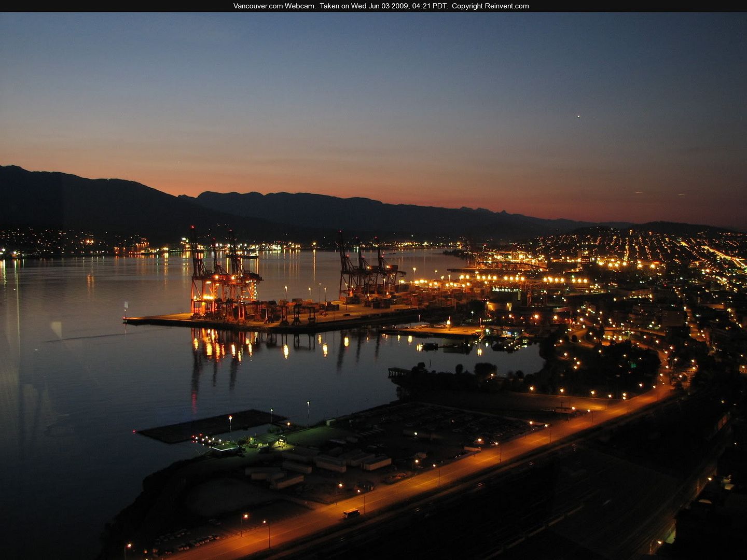Click the boat wake streak on the water
The width and height of the screenshot is (747, 560).
pyautogui.click(x=88, y=338)
